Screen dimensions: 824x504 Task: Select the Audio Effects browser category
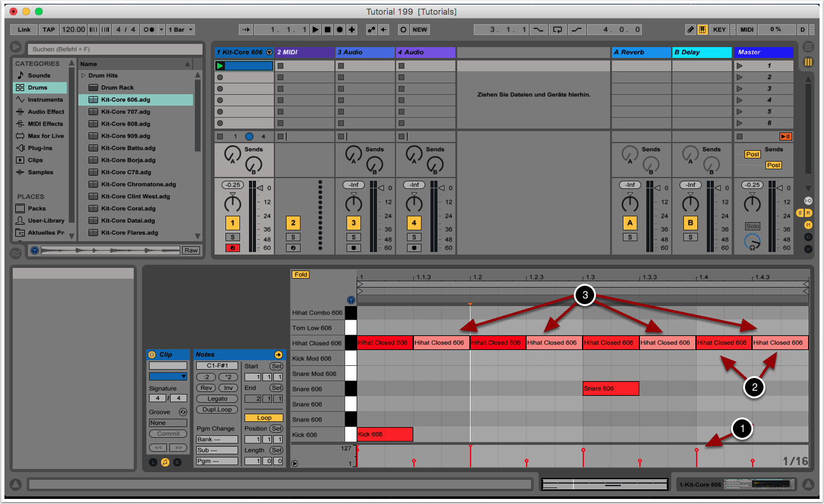[46, 112]
